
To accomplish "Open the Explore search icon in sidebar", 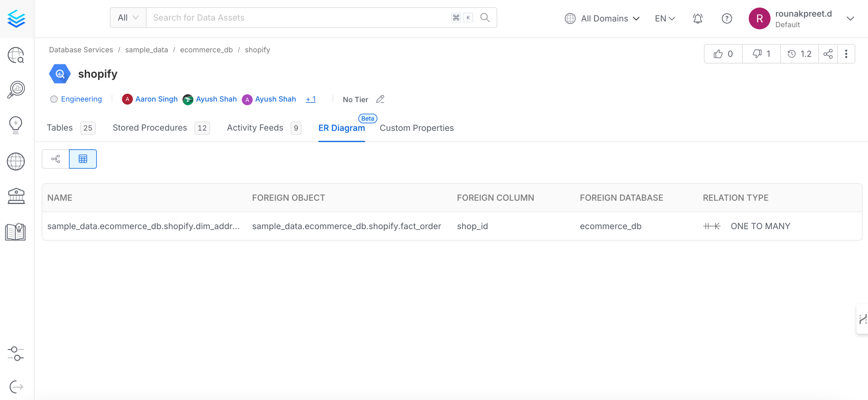I will pos(16,55).
